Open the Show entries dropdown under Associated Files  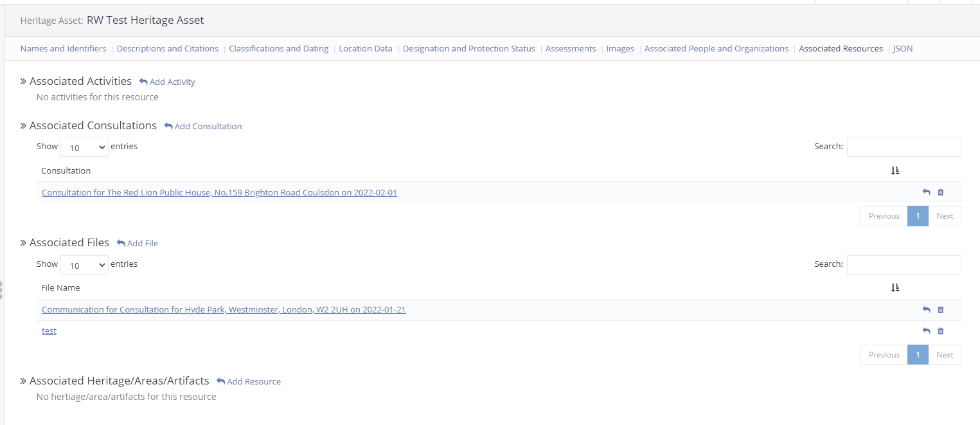[84, 265]
